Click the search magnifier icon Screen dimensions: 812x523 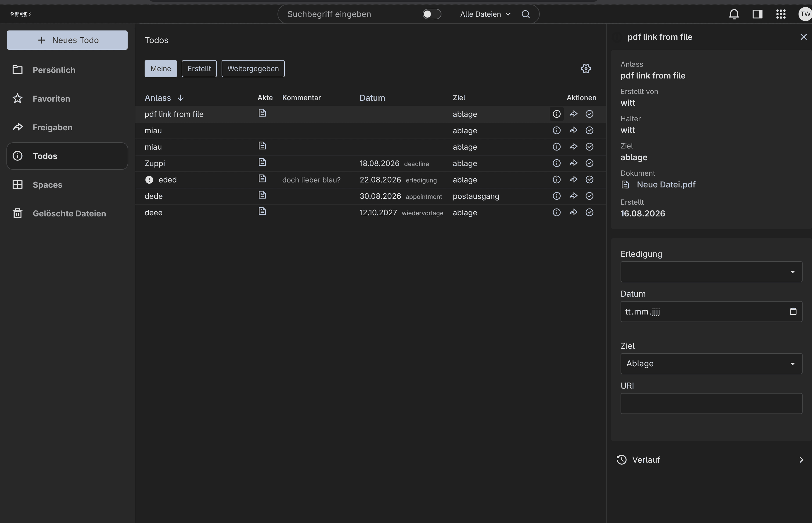(x=525, y=14)
